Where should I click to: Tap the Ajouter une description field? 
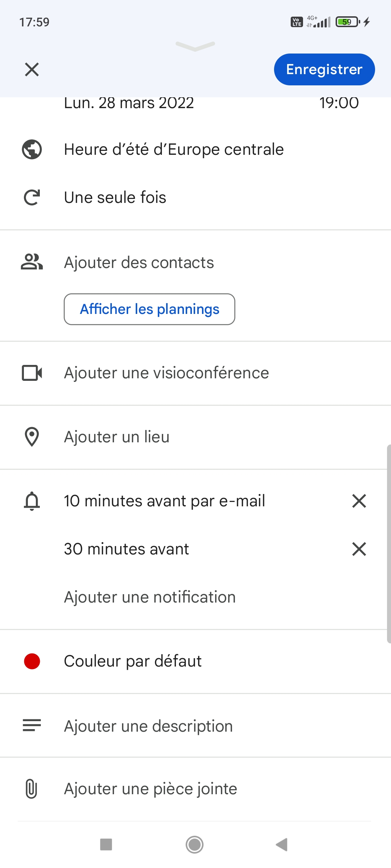148,726
